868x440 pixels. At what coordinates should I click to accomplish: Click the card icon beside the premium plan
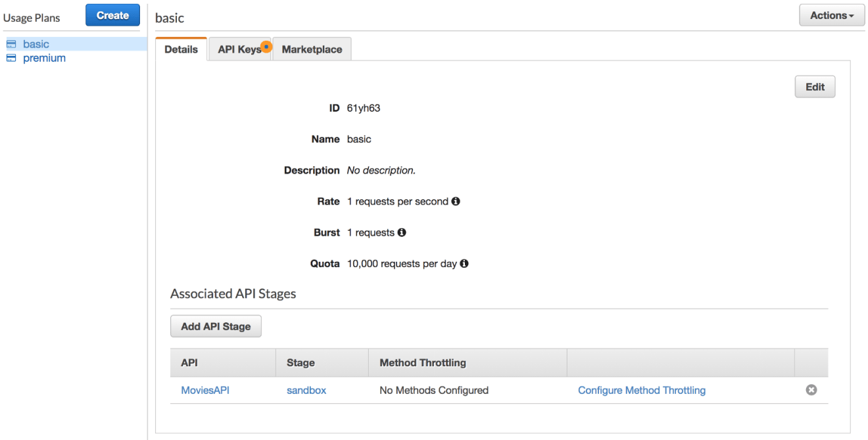coord(11,58)
